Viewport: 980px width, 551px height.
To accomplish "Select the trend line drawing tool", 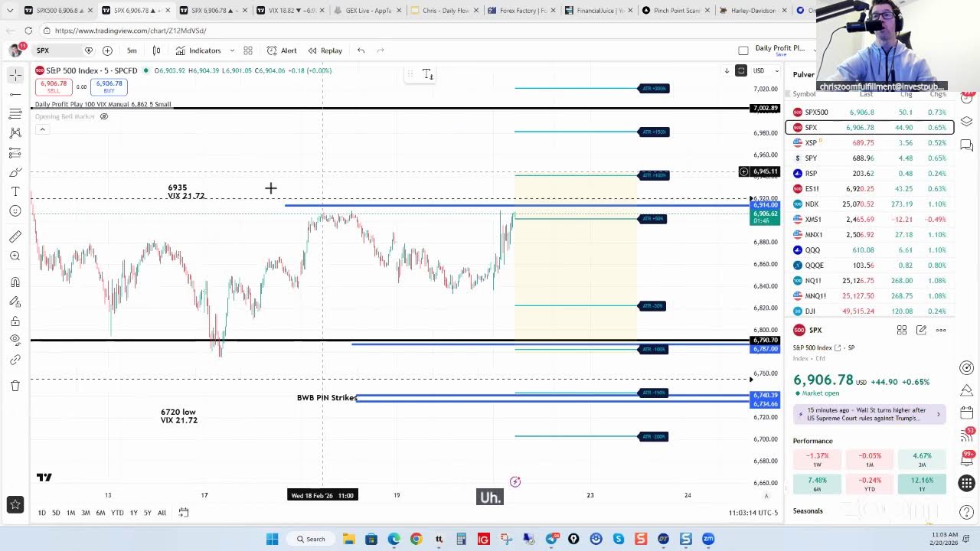I will point(15,94).
